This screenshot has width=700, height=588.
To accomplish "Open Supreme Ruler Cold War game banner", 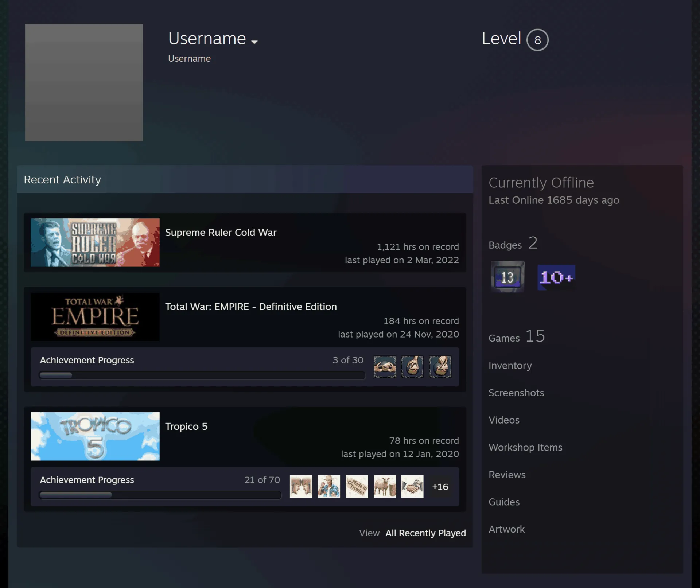I will pyautogui.click(x=95, y=242).
